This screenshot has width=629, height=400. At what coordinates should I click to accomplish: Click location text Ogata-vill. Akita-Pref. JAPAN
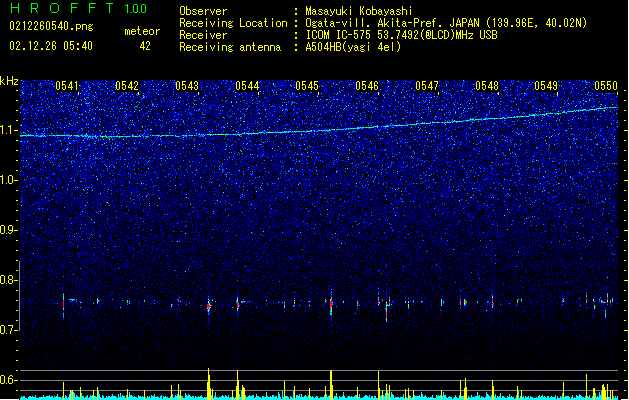click(x=392, y=23)
